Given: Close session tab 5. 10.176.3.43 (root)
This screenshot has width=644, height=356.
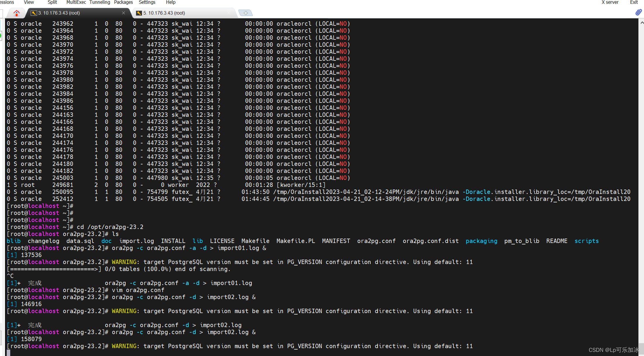Looking at the screenshot, I should 229,13.
